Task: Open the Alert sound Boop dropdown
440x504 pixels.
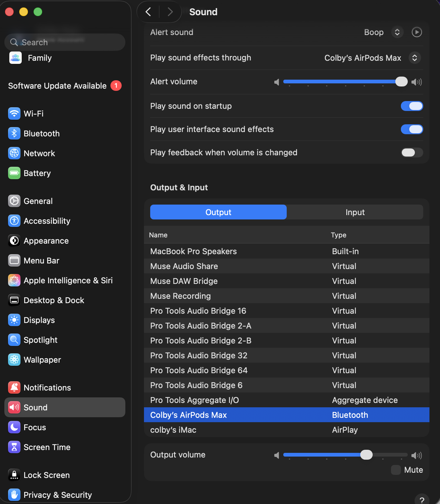Action: 397,32
